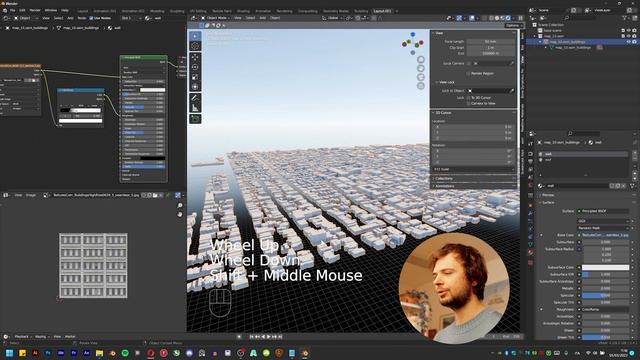The height and width of the screenshot is (360, 640).
Task: Expand the Preview panel in material properties
Action: click(586, 195)
